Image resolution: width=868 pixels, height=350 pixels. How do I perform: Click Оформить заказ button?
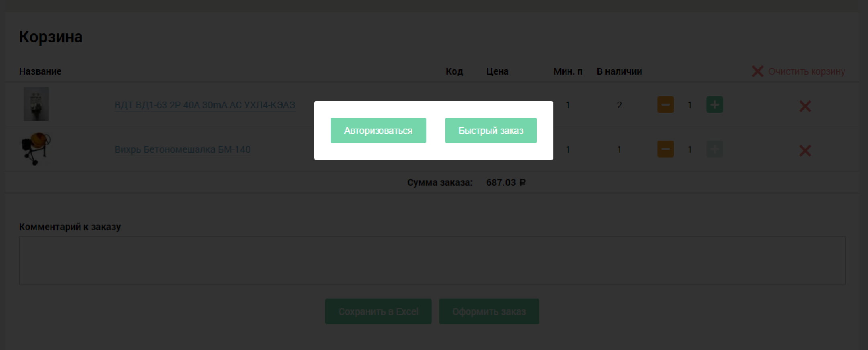click(489, 311)
